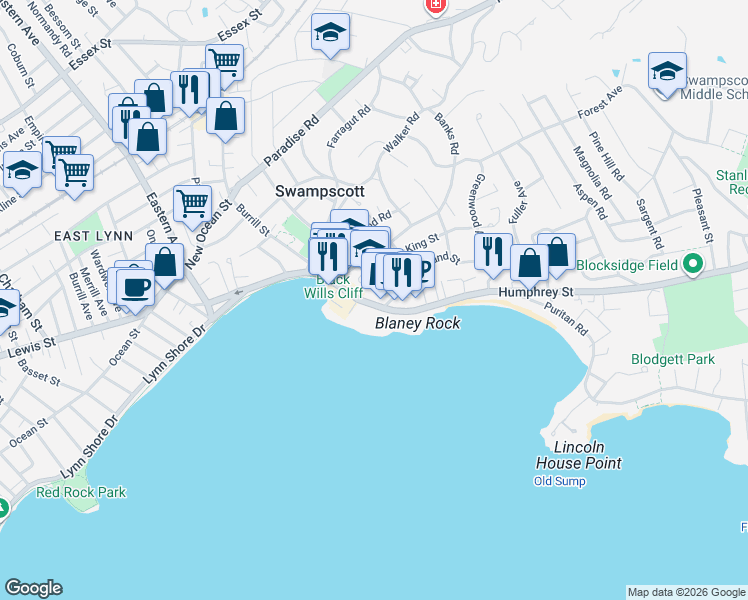Click the Sargent Rd label

pyautogui.click(x=650, y=224)
